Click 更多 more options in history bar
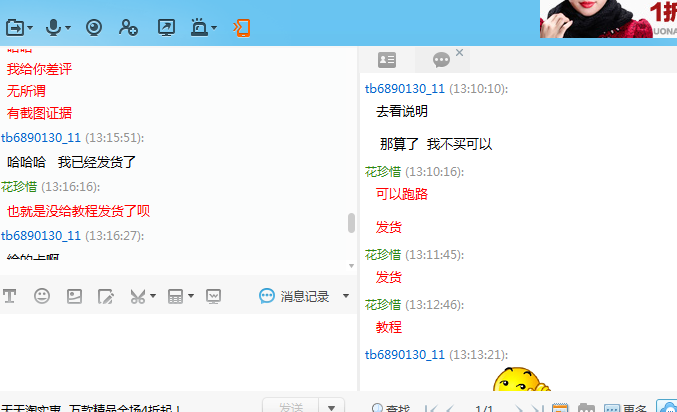 tap(625, 408)
